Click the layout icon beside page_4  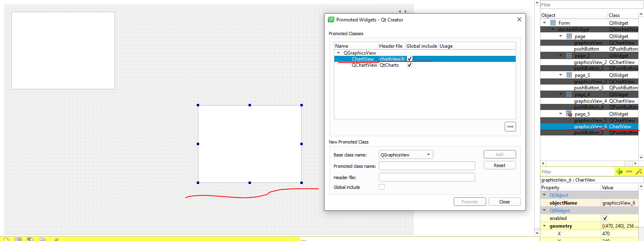pyautogui.click(x=569, y=94)
